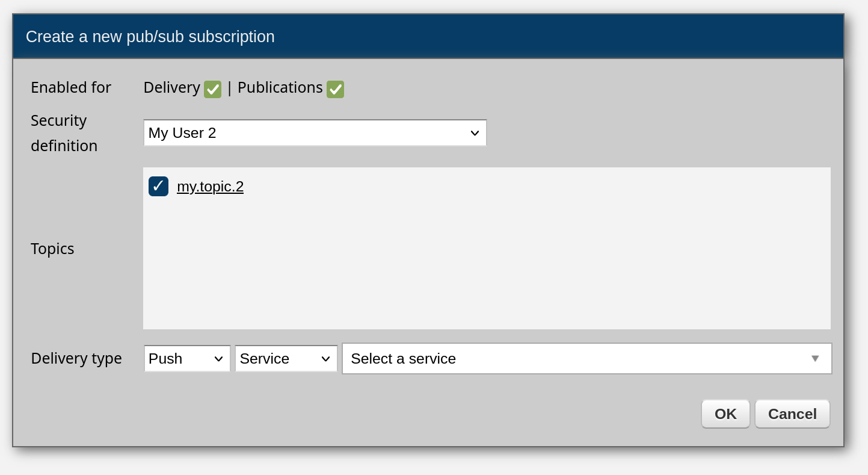Viewport: 868px width, 475px height.
Task: Click the 'Select a service' combo box text
Action: tap(403, 359)
